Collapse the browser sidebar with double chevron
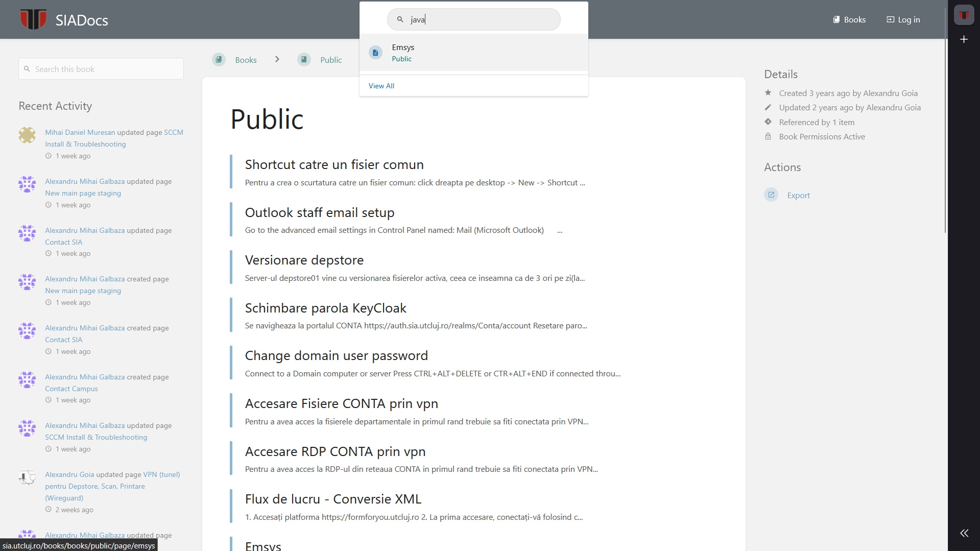The image size is (980, 551). click(x=964, y=533)
